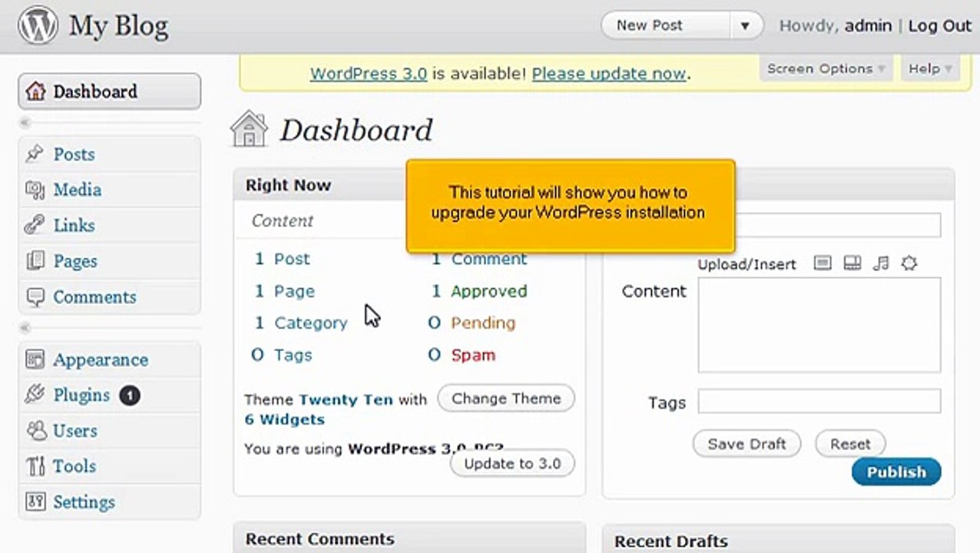Click the Log Out link

tap(940, 25)
